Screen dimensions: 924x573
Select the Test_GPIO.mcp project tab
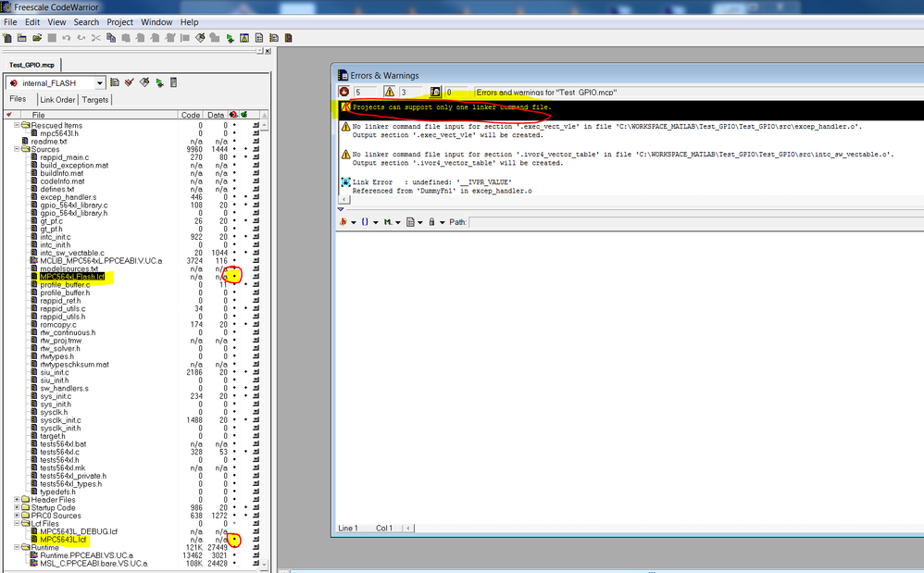pos(31,65)
